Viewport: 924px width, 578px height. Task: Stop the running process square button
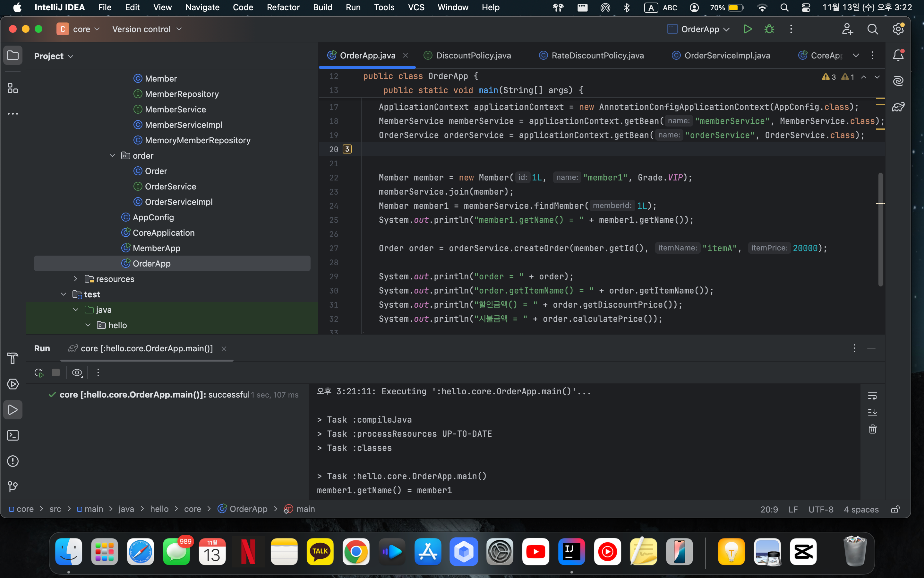(x=56, y=373)
